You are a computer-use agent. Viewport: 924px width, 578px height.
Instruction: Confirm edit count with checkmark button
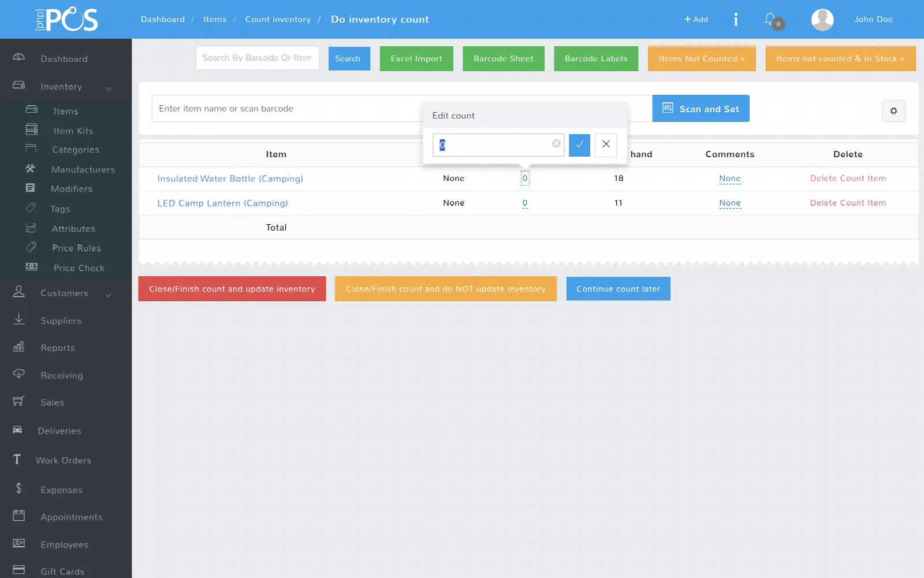point(579,145)
